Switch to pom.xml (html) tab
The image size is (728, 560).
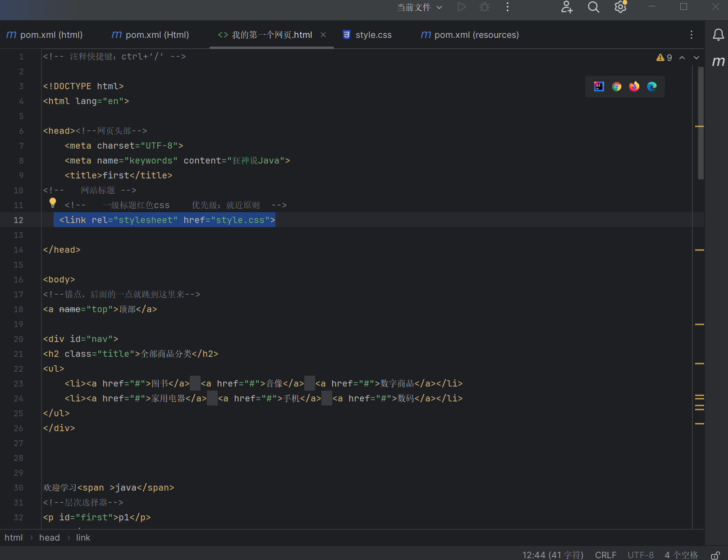[45, 35]
